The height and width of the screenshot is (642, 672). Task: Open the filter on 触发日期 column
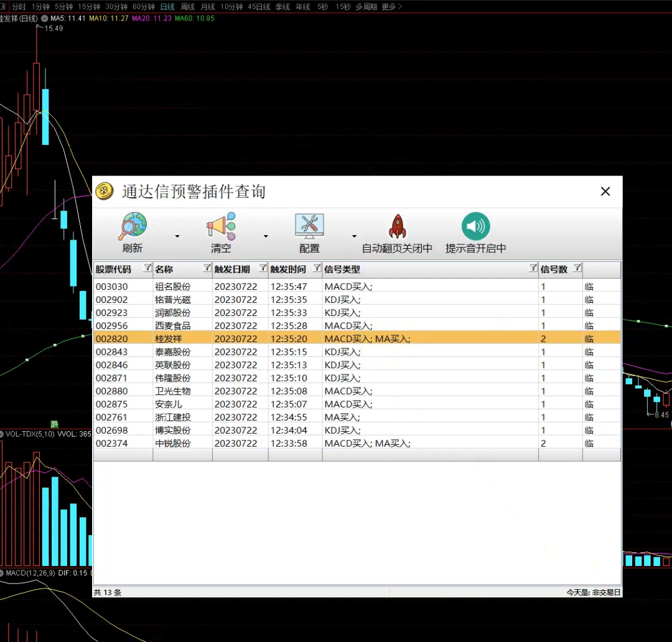(x=263, y=268)
